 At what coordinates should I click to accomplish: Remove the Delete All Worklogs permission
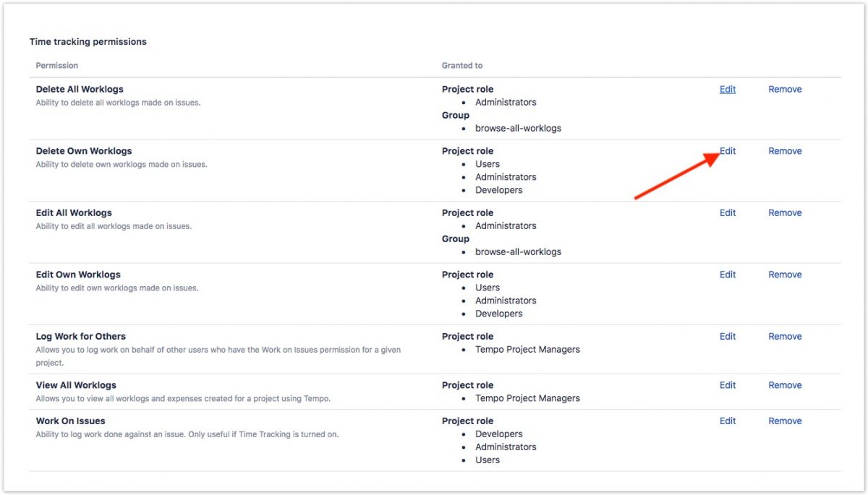pos(785,90)
